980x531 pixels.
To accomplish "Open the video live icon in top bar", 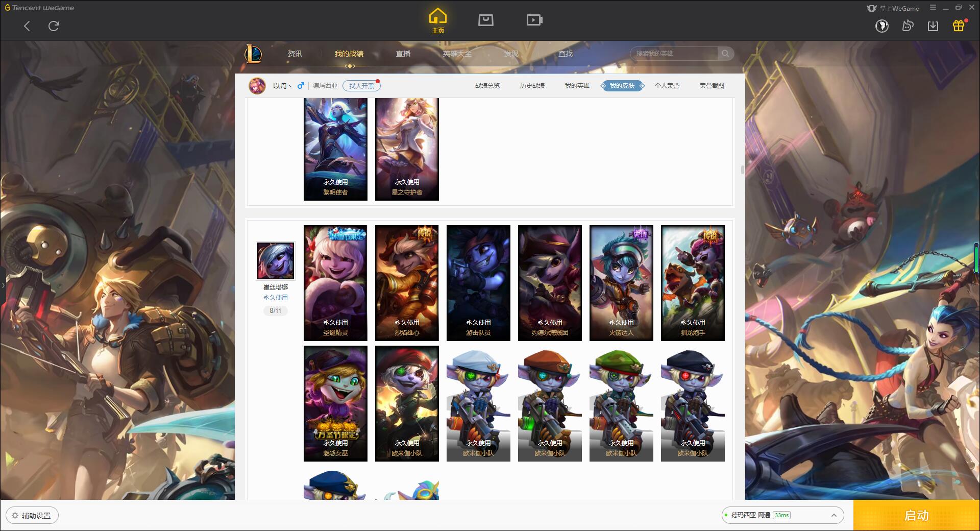I will (534, 20).
